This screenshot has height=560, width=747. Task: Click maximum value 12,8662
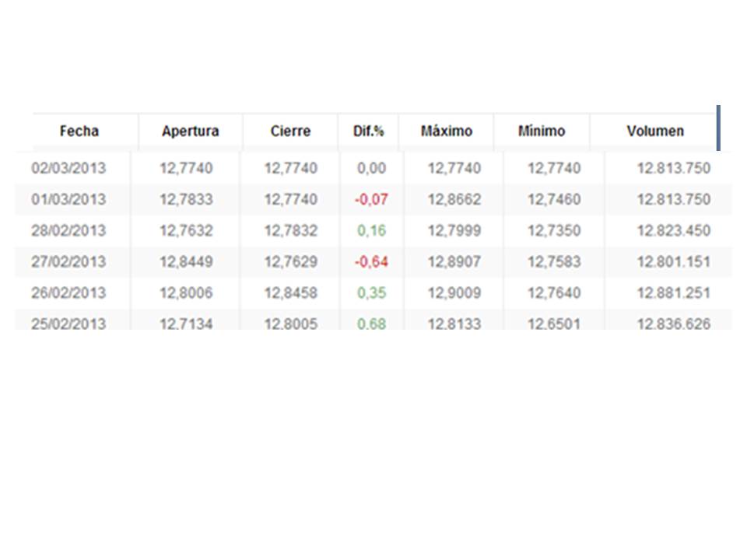[454, 199]
